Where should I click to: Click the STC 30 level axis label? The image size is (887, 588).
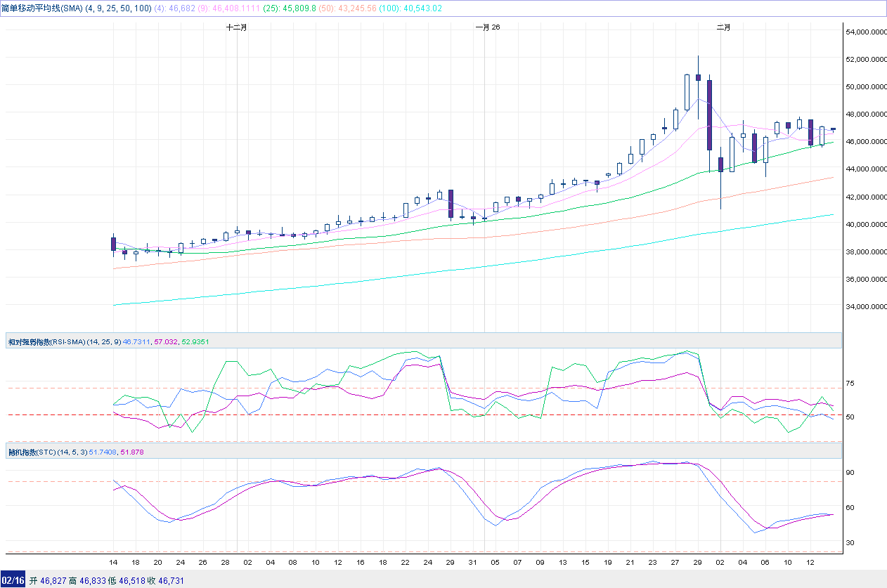click(850, 543)
